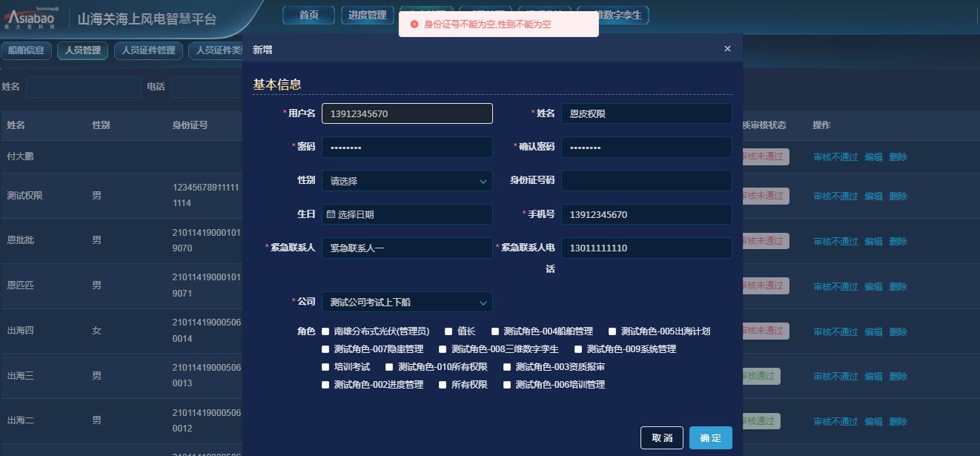Click 审核不通过 link for 恩批批 row
The image size is (980, 456).
tap(835, 241)
